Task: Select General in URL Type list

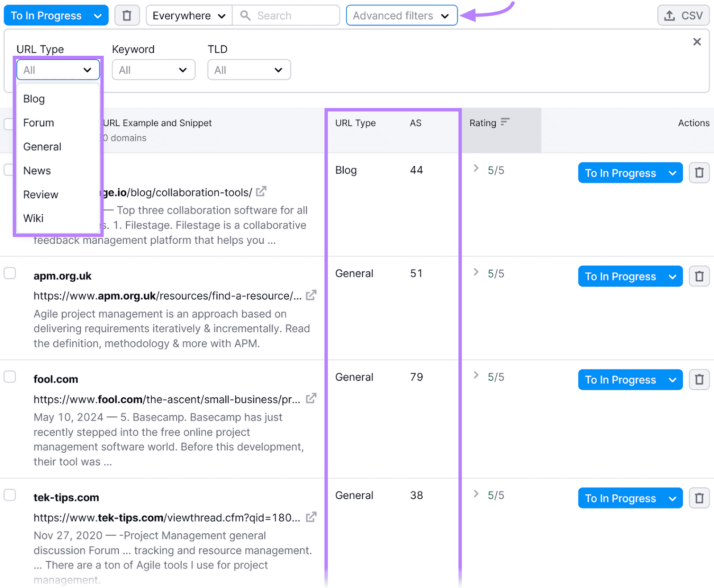Action: click(58, 147)
